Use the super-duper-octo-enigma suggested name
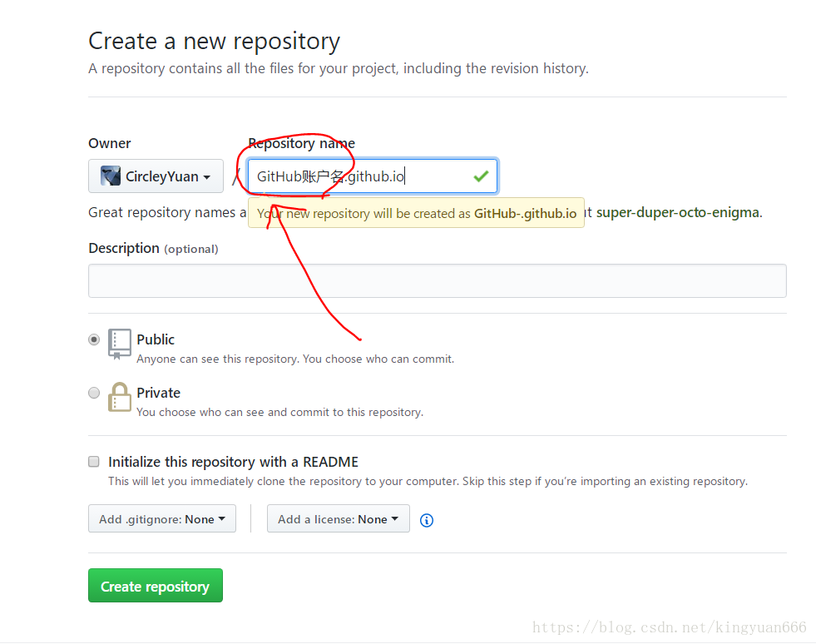 678,212
